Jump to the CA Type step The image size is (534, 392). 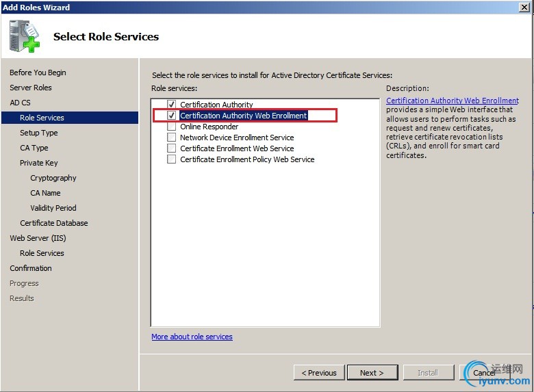(34, 148)
